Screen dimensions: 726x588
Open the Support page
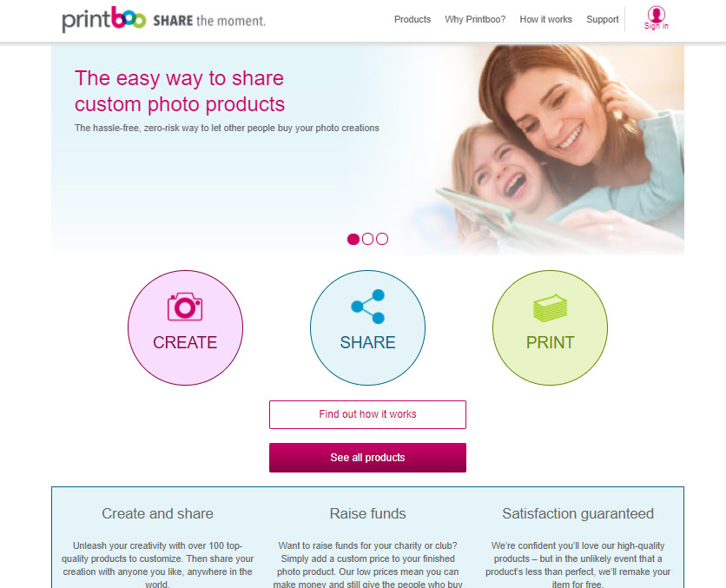click(x=603, y=19)
